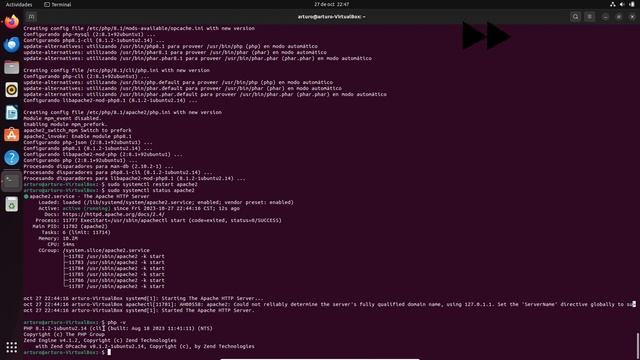Click the 'active (running)' status text

pos(86,208)
